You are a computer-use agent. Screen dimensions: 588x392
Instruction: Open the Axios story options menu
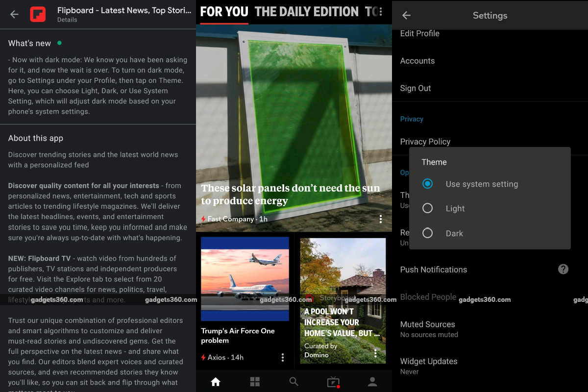pyautogui.click(x=283, y=357)
